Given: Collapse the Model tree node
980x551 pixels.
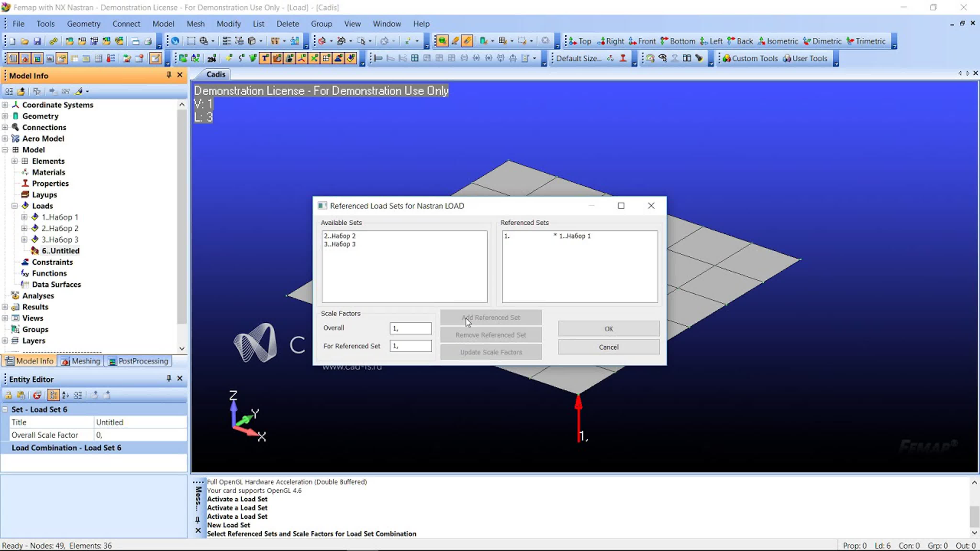Looking at the screenshot, I should click(x=5, y=150).
